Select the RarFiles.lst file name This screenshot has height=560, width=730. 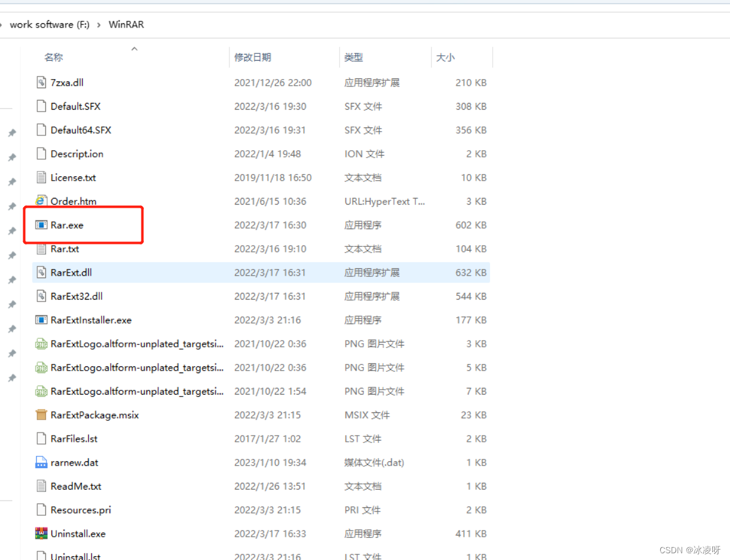point(74,439)
